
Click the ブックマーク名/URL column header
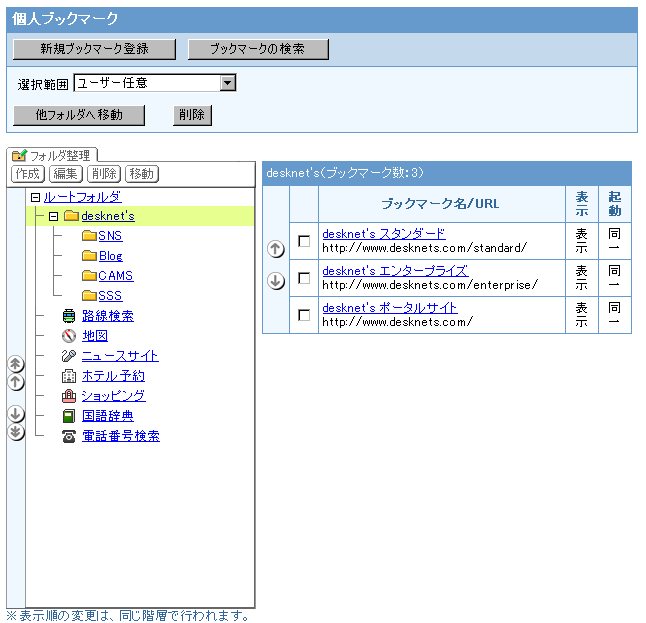(440, 204)
